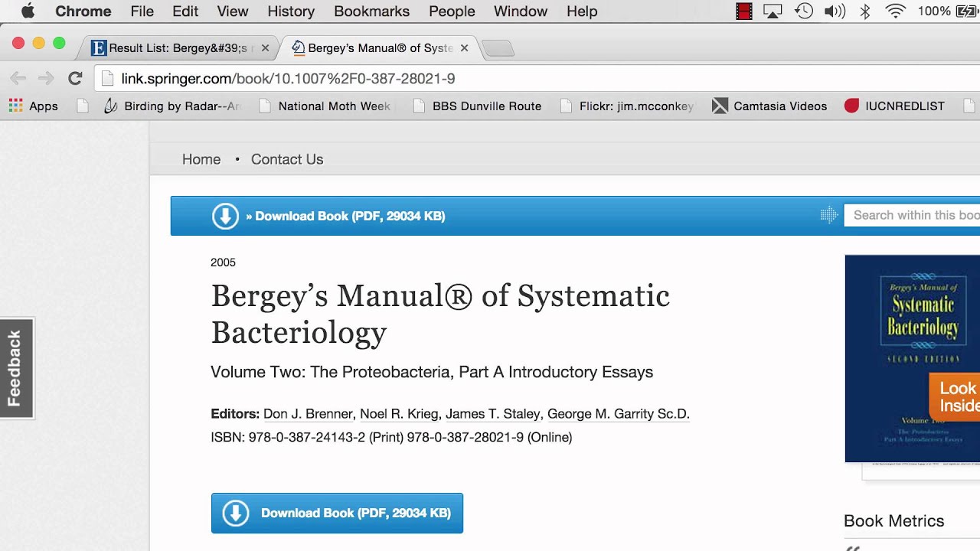Click the Apps grid bookmark icon
The width and height of the screenshot is (980, 551).
click(16, 106)
